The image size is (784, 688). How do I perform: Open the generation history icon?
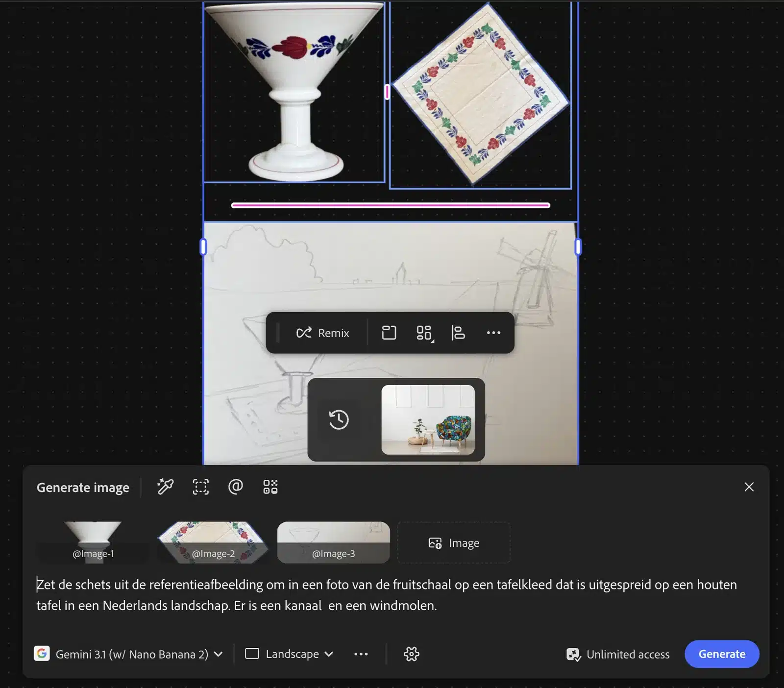click(339, 420)
